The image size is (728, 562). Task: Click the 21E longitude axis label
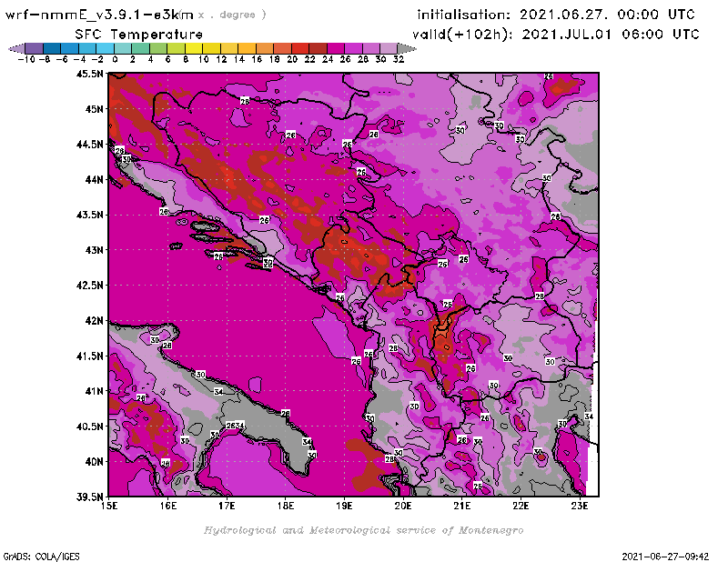[x=462, y=506]
